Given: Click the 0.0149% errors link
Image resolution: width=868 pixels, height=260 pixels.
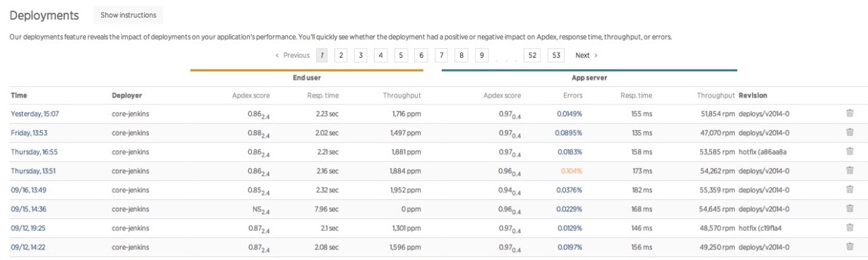Looking at the screenshot, I should click(x=569, y=114).
